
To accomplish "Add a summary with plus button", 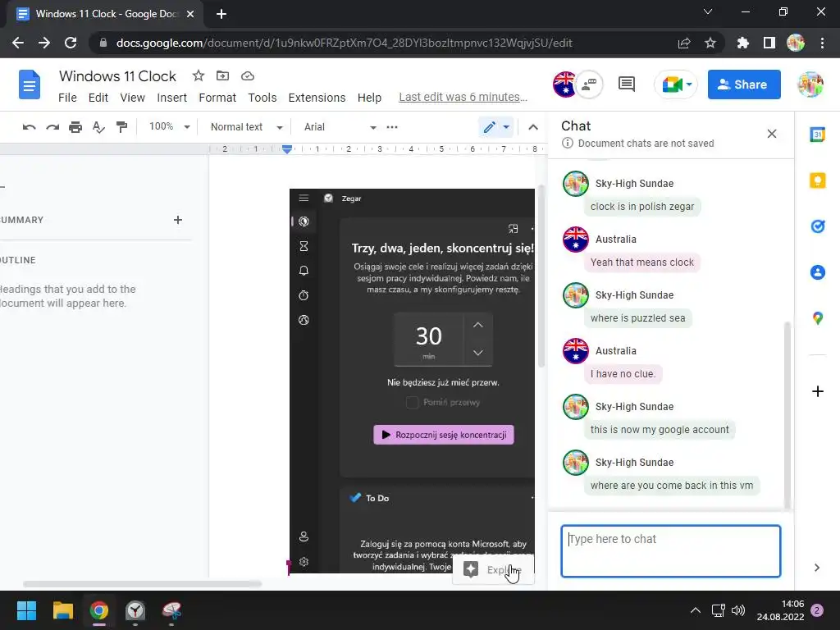I will point(178,220).
